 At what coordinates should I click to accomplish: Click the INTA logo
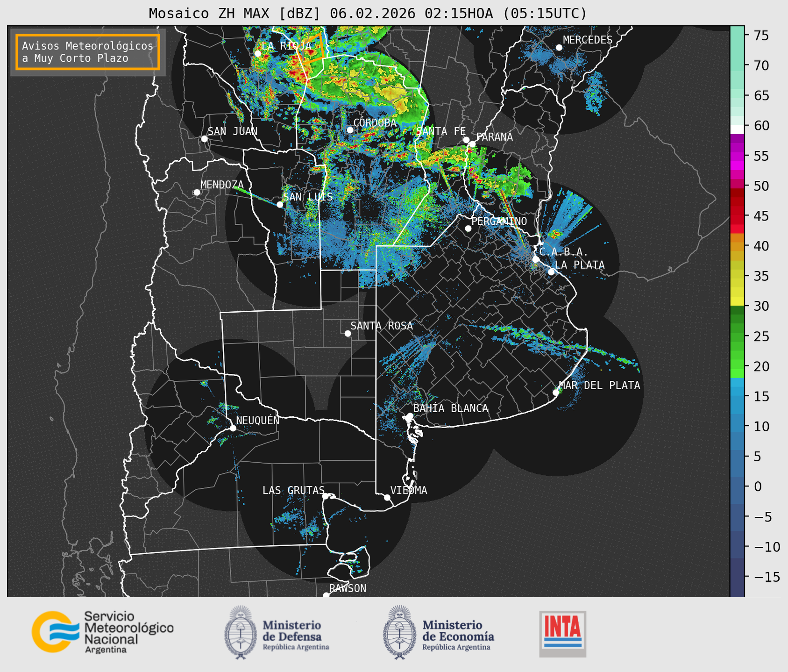click(x=563, y=634)
